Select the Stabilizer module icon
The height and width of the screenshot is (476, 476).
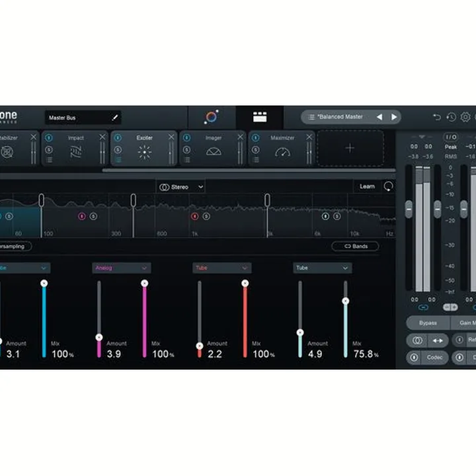(x=7, y=152)
